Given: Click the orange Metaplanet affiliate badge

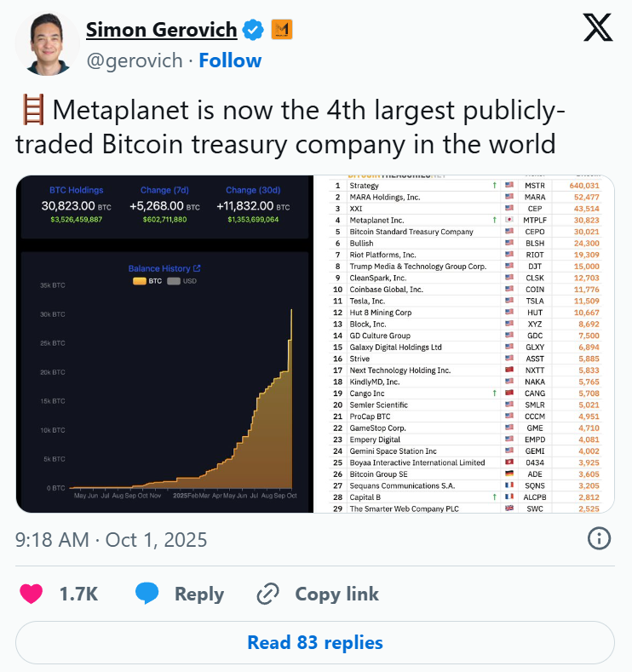Looking at the screenshot, I should tap(282, 31).
